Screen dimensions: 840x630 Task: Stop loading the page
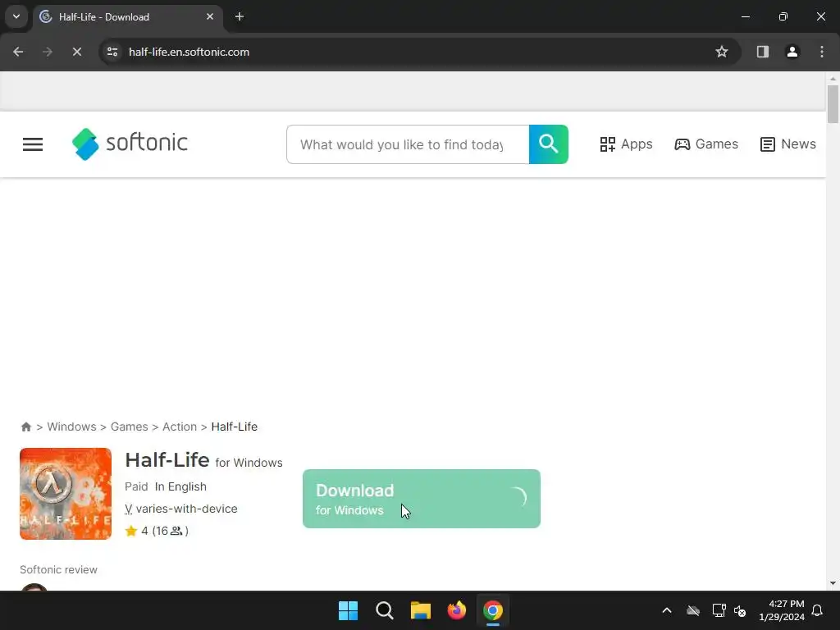pyautogui.click(x=76, y=52)
